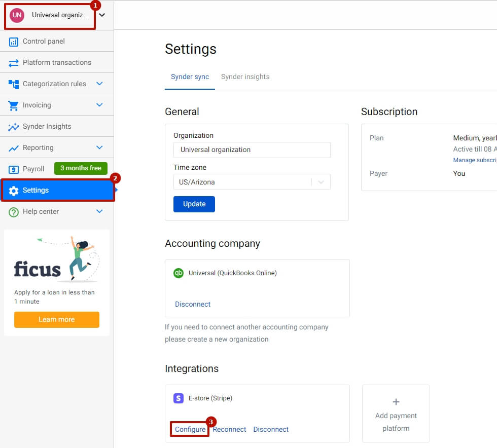
Task: Click the QuickBooks Online logo icon
Action: pos(179,273)
